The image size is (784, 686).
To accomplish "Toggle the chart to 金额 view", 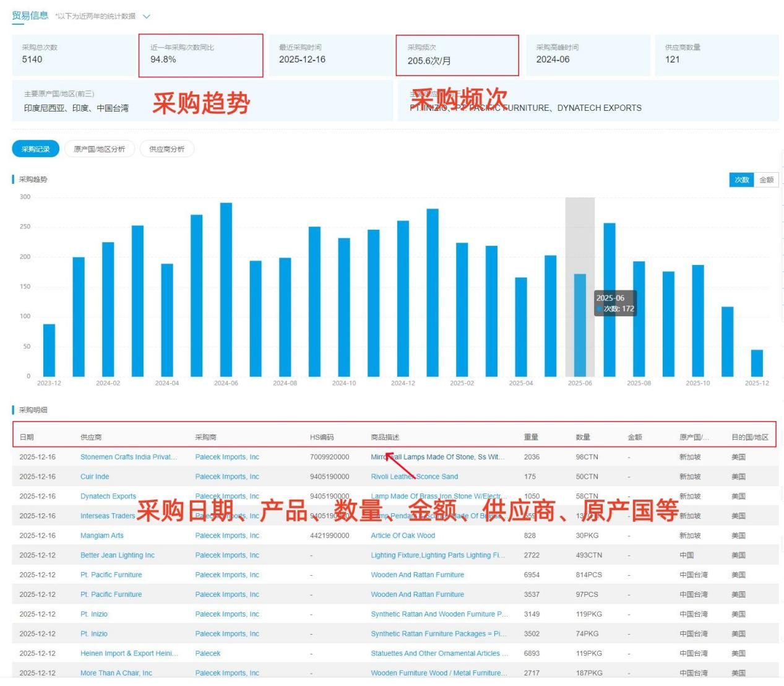I will 766,180.
